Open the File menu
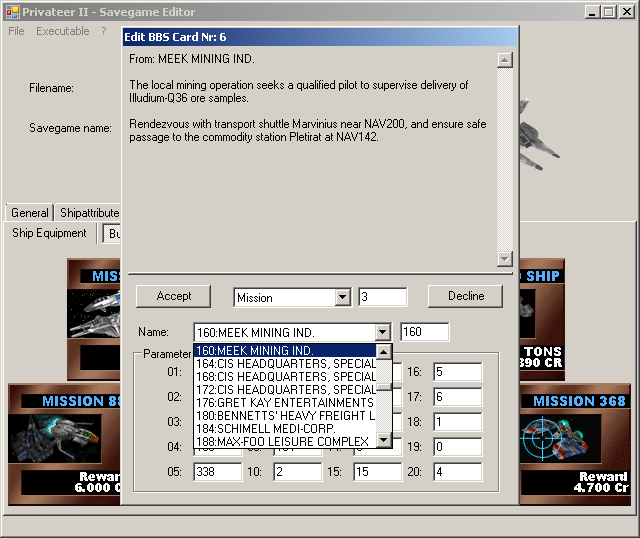Screen dimensions: 640x538 [16, 31]
